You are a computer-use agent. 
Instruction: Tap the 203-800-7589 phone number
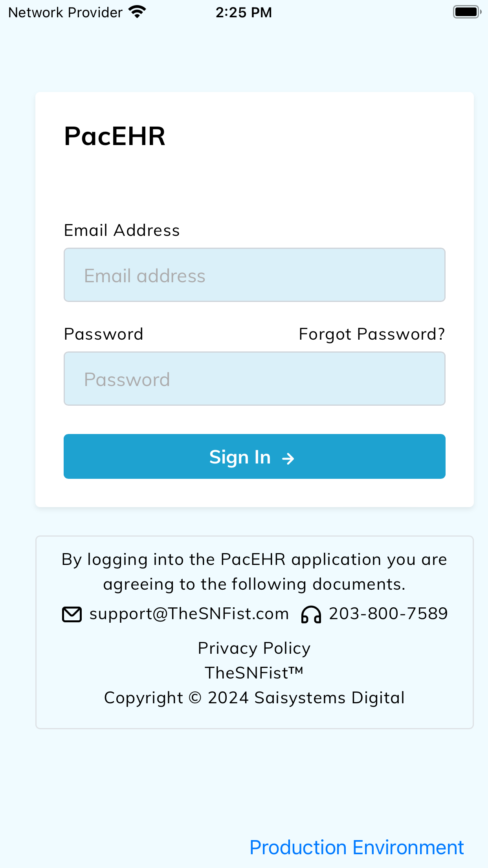[x=388, y=614]
